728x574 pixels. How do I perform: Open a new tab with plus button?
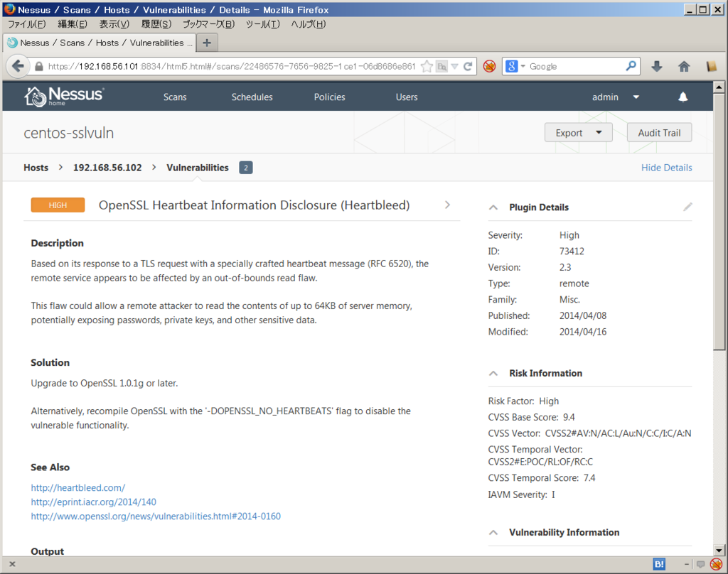[207, 43]
